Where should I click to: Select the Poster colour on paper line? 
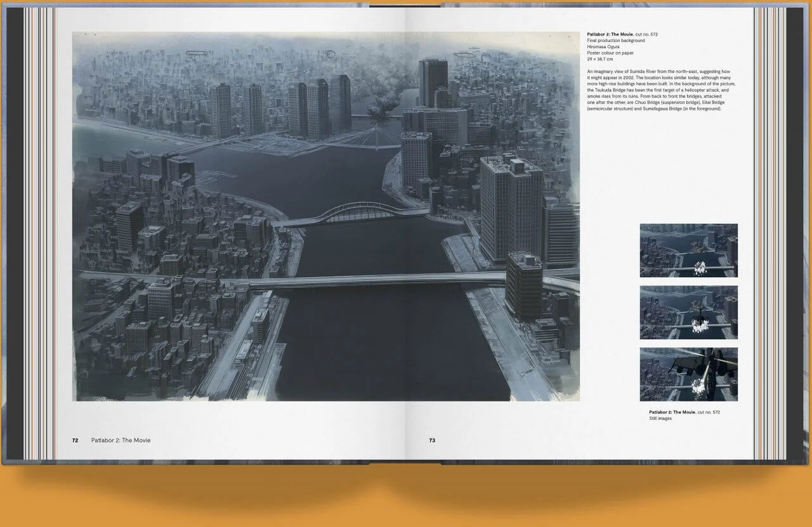coord(610,53)
